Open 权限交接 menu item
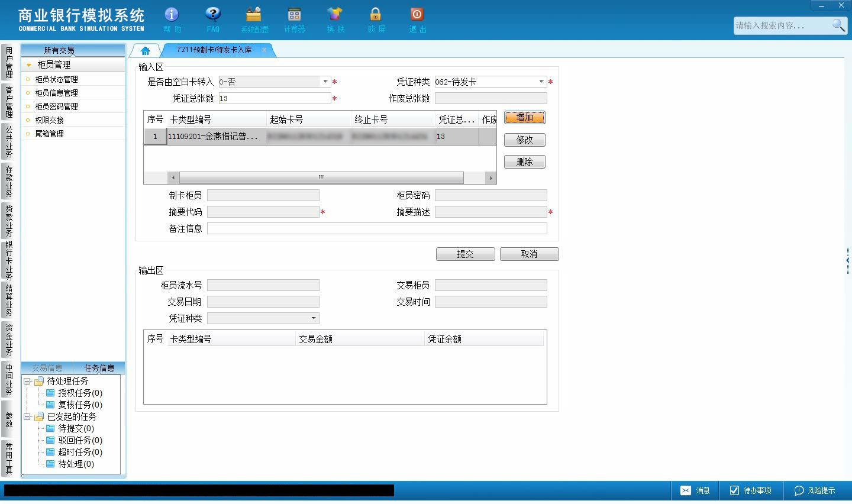The width and height of the screenshot is (852, 504). tap(49, 120)
